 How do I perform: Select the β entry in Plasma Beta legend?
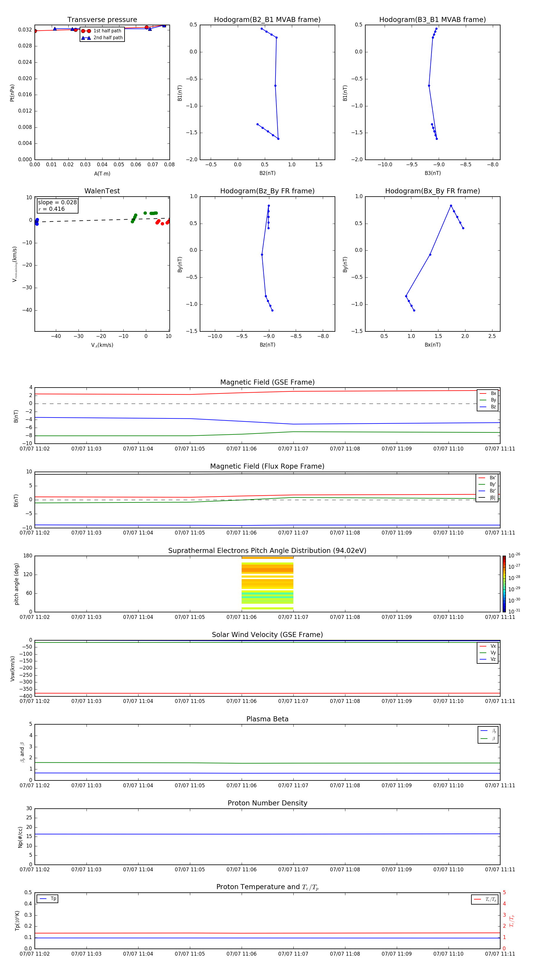tap(488, 739)
